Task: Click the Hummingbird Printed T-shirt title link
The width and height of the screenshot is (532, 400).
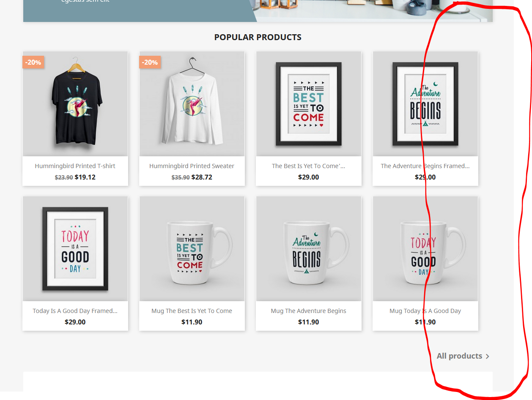Action: coord(75,166)
